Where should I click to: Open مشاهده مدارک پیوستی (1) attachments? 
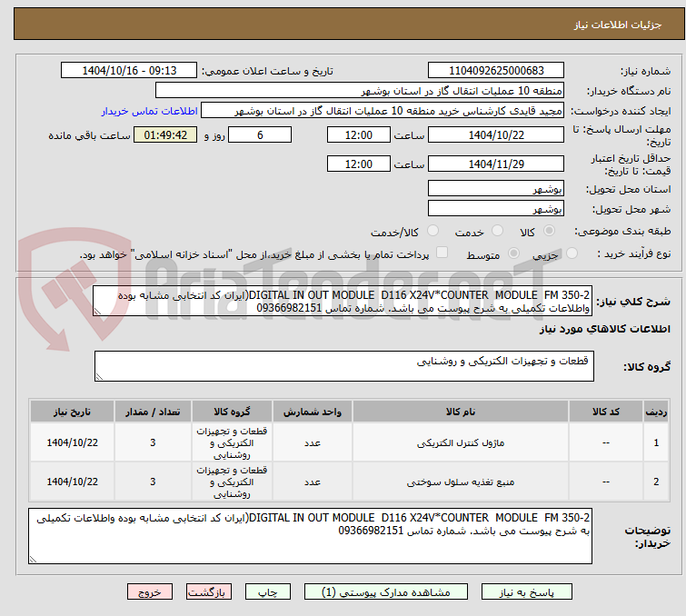coord(385,592)
